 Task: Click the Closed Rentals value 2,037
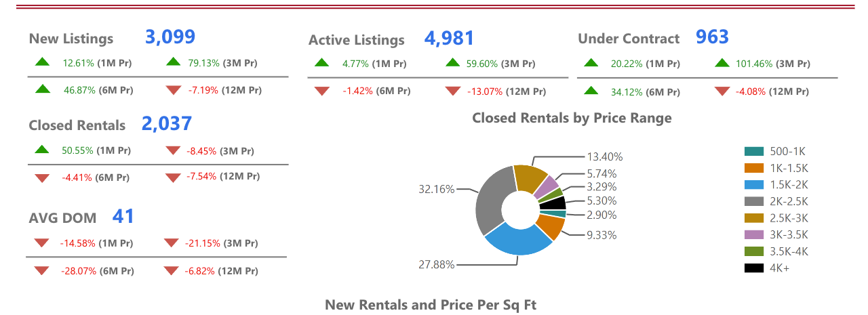(167, 123)
